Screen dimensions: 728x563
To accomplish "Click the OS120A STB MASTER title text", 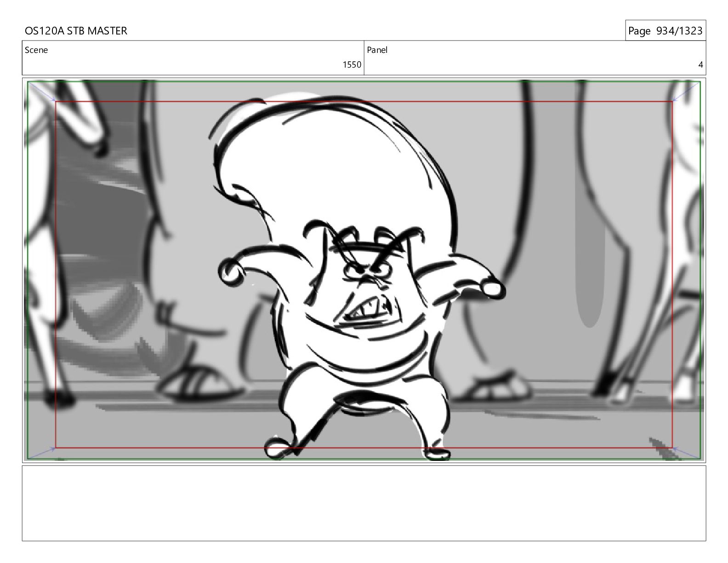I will point(76,31).
